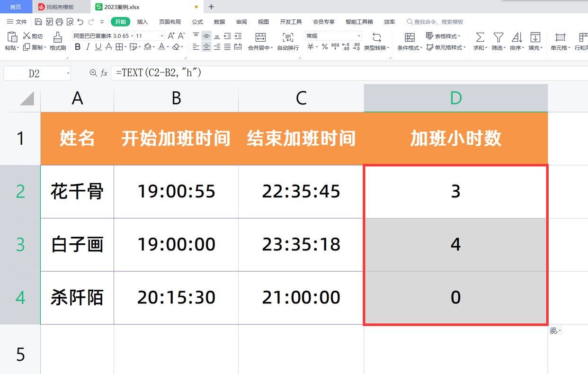Image resolution: width=588 pixels, height=374 pixels.
Task: Click the Save icon in quick access toolbar
Action: coord(38,22)
